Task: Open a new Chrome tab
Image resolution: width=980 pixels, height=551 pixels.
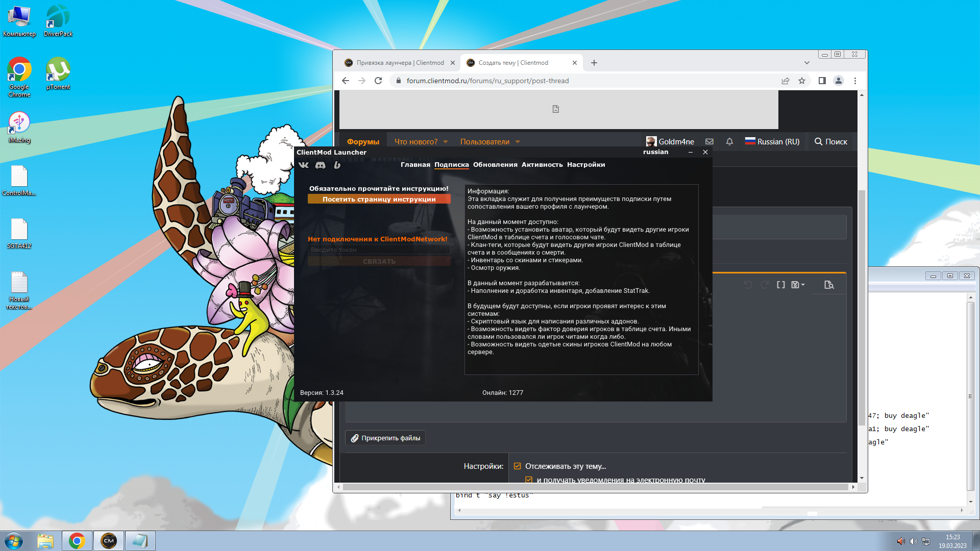Action: (594, 63)
